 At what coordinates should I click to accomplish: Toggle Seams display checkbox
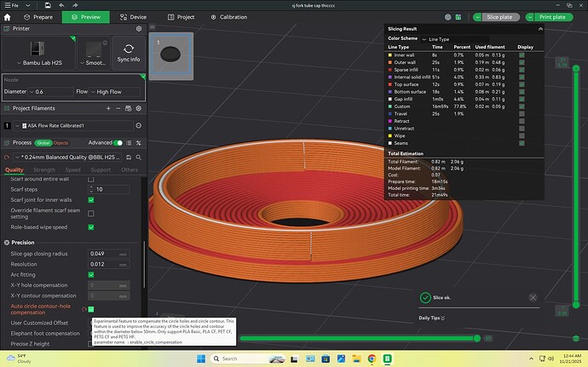point(522,143)
